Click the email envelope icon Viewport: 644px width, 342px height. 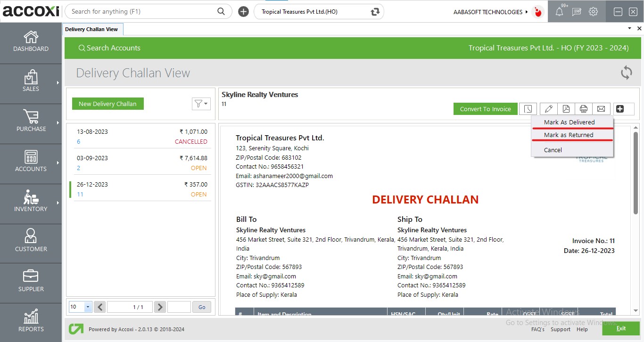(x=601, y=109)
